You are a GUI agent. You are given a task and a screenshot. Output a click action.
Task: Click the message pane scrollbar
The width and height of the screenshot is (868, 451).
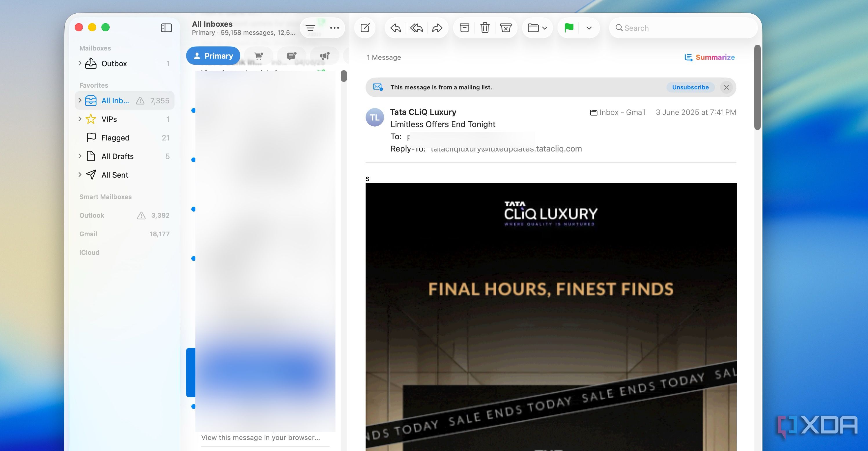tap(757, 87)
